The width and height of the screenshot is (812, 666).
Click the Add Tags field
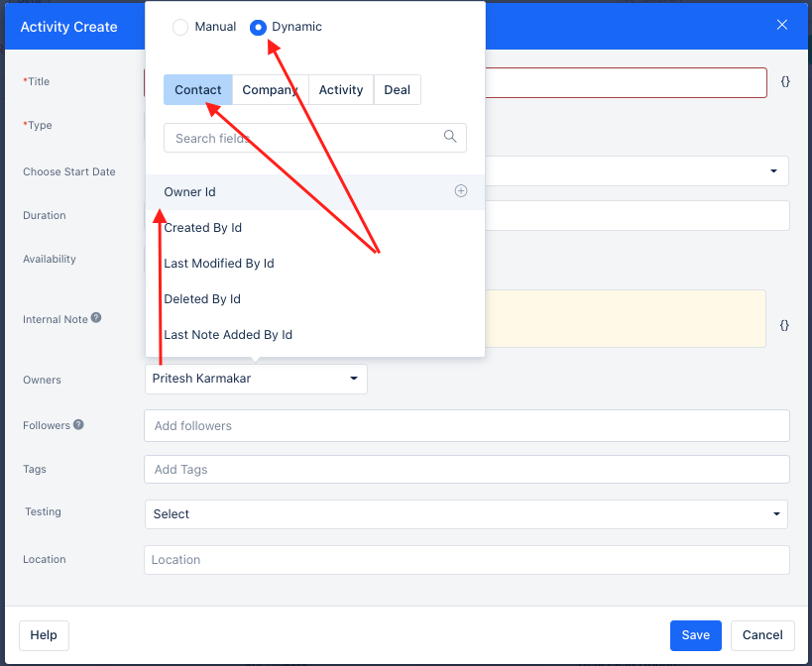click(467, 470)
